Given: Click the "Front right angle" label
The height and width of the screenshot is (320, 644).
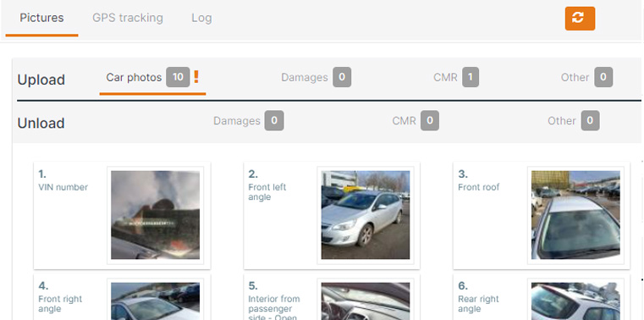Looking at the screenshot, I should (60, 304).
